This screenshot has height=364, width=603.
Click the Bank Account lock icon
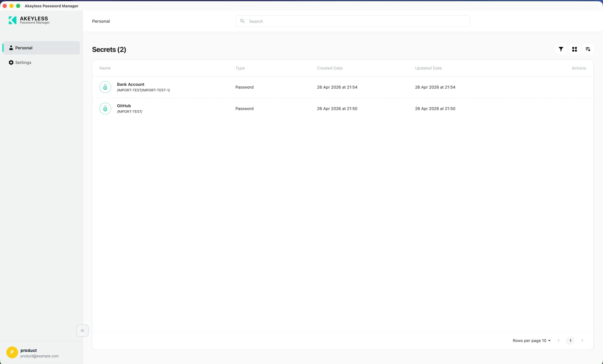click(x=105, y=87)
